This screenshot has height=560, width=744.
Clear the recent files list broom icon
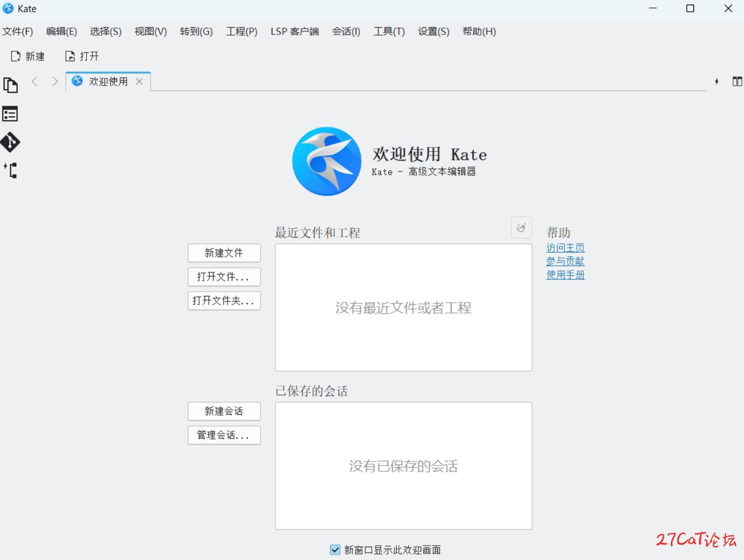click(x=522, y=227)
